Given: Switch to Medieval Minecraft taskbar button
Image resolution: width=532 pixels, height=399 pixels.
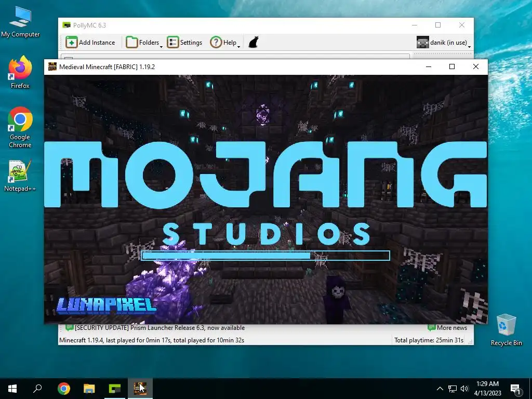Looking at the screenshot, I should point(140,389).
